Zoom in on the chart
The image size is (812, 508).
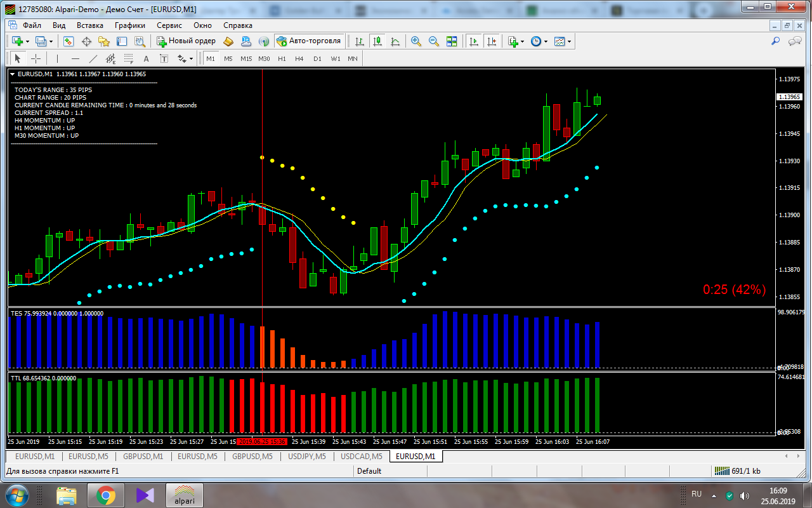(416, 41)
